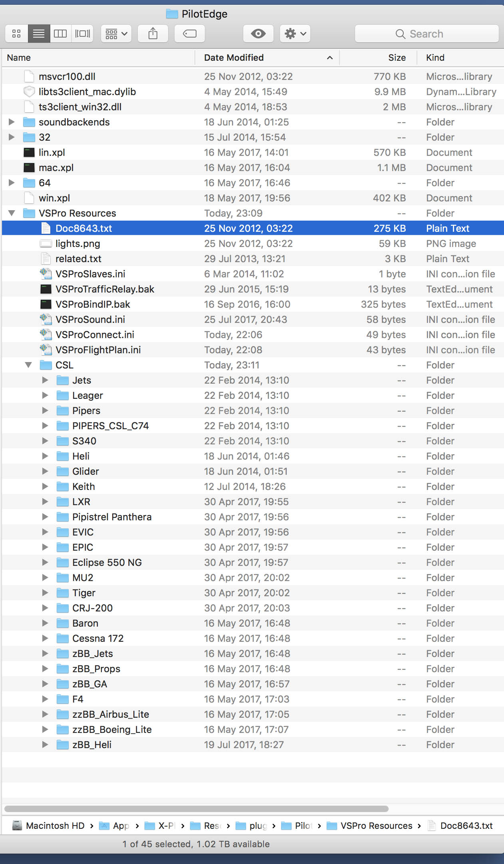Viewport: 504px width, 864px height.
Task: Click the PilotEdge title folder icon
Action: coord(172,14)
